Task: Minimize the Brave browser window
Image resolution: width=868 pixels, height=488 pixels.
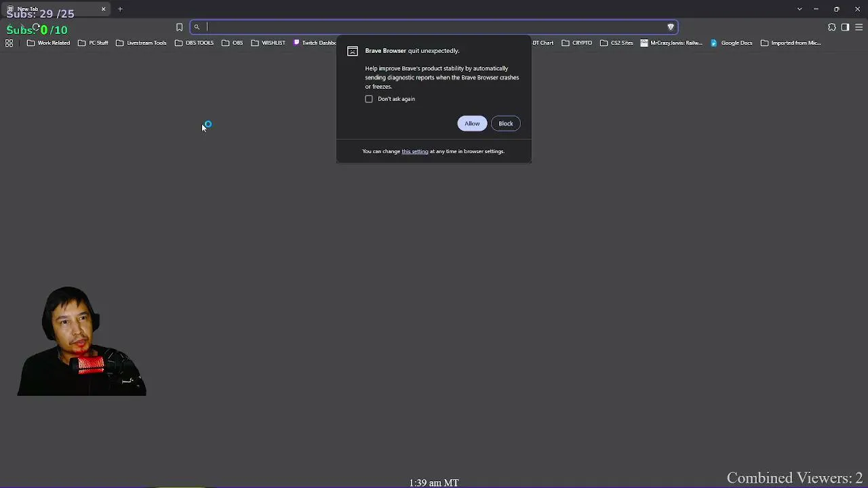Action: coord(816,9)
